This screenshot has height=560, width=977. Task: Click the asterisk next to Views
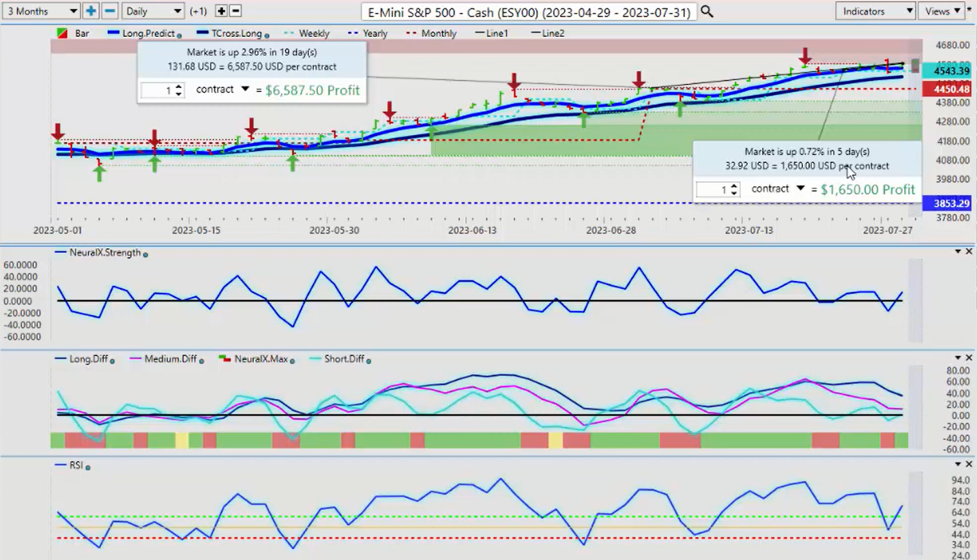click(970, 10)
